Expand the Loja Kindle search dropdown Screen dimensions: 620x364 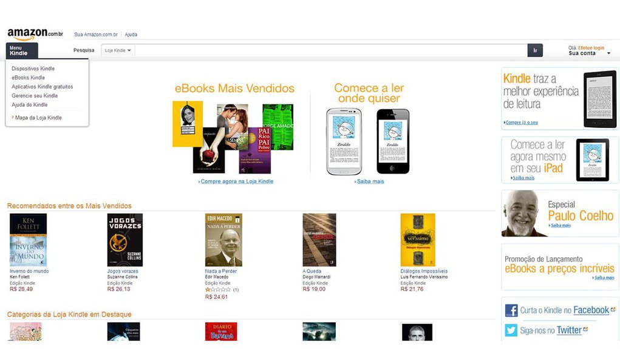pyautogui.click(x=118, y=50)
